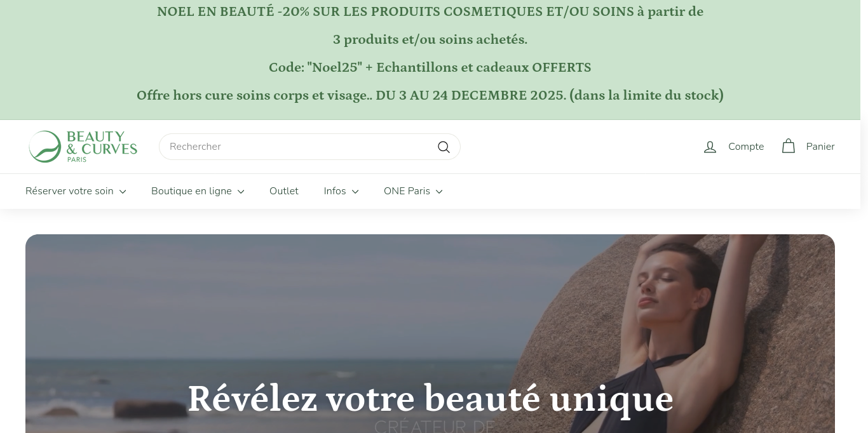Select the Boutique en ligne menu
This screenshot has height=433, width=868.
pos(191,191)
